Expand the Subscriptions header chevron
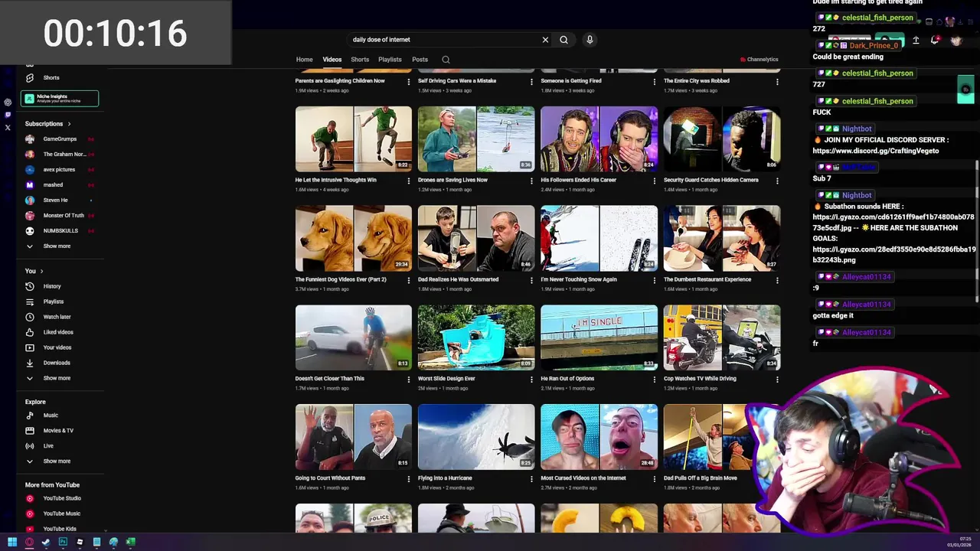 [x=69, y=124]
